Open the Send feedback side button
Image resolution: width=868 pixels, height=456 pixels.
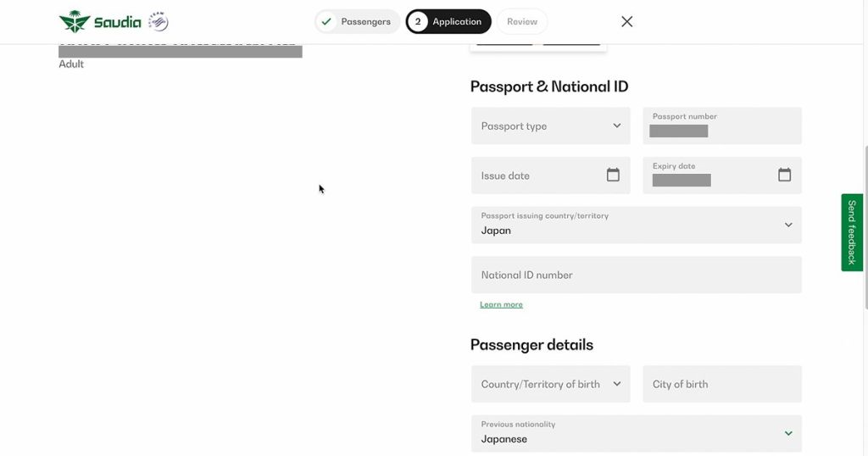pos(852,232)
